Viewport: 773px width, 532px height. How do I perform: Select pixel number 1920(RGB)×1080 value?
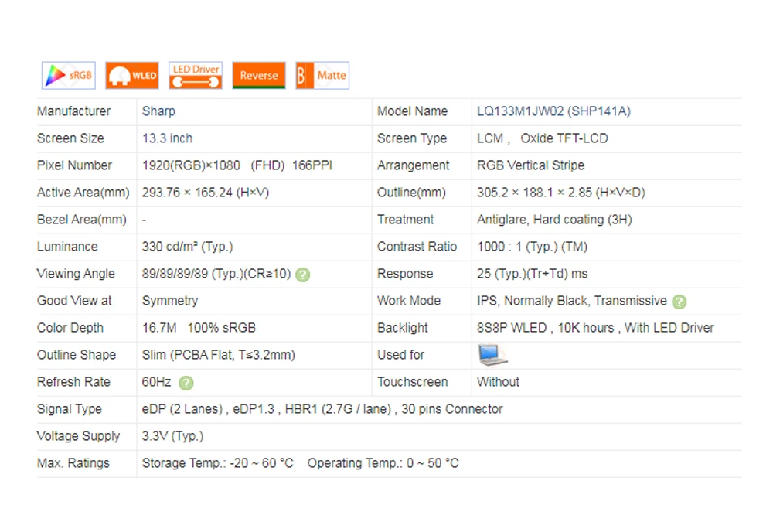191,165
